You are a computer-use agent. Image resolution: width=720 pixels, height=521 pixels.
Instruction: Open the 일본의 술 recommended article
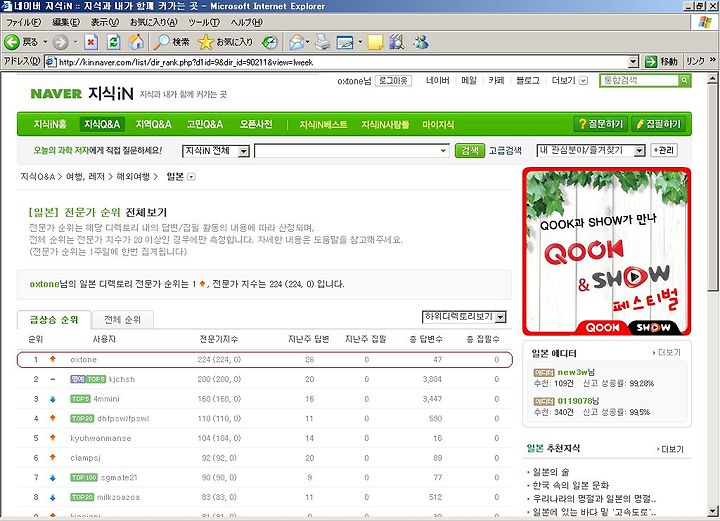coord(551,472)
